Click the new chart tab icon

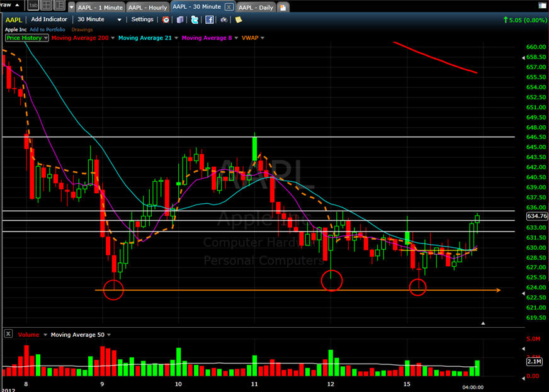(x=283, y=8)
